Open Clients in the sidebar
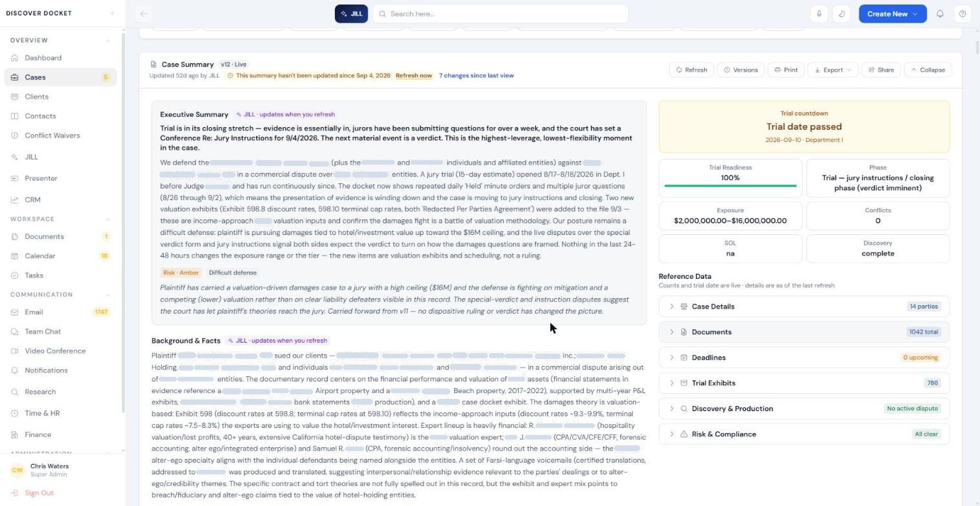The height and width of the screenshot is (506, 980). pyautogui.click(x=60, y=97)
